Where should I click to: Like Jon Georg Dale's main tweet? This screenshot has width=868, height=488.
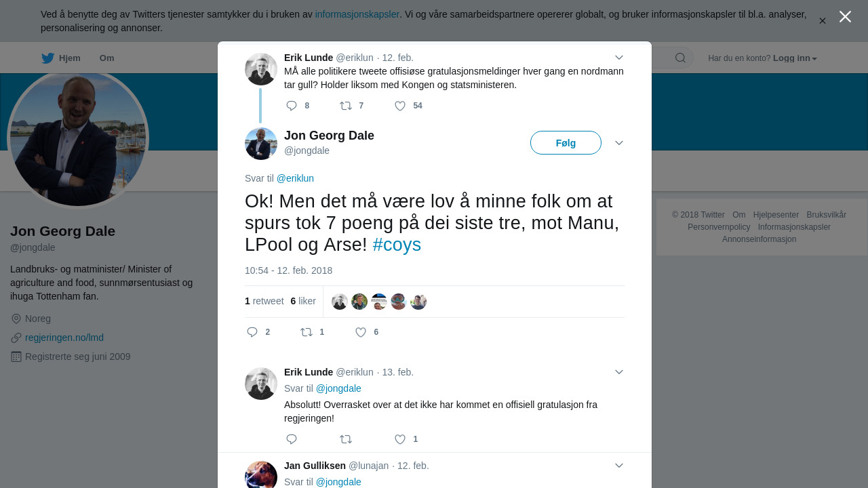click(x=361, y=332)
